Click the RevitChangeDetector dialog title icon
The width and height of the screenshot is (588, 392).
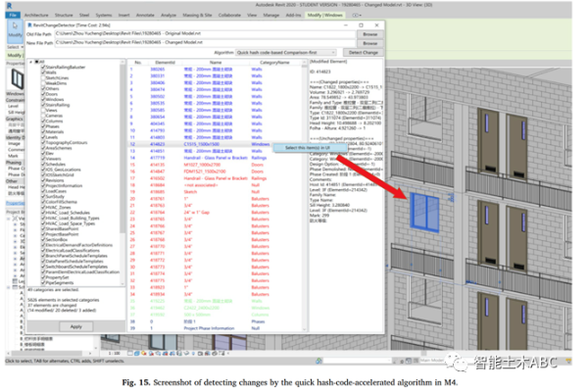click(x=29, y=25)
